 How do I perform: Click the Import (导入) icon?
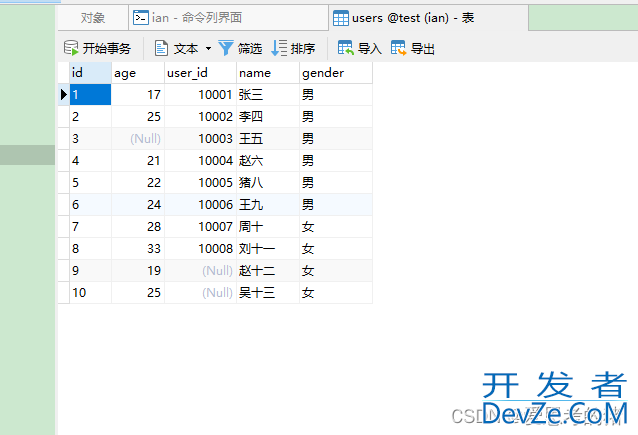click(x=346, y=48)
